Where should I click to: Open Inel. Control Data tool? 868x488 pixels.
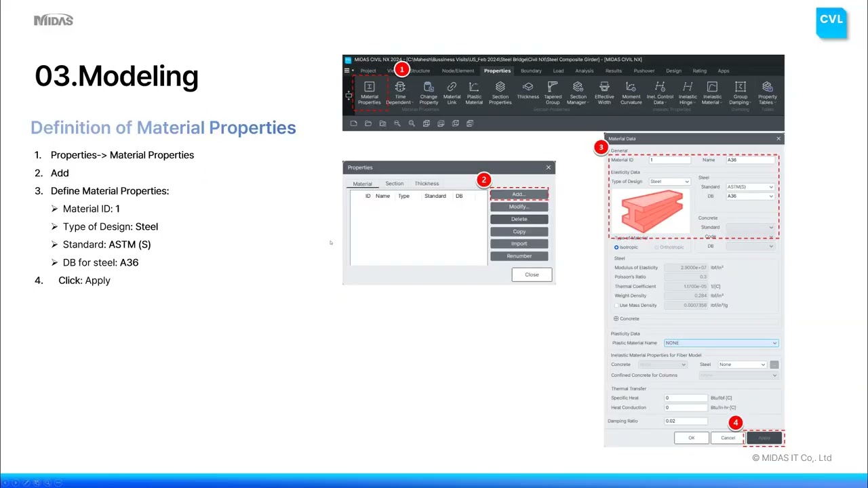[x=660, y=93]
